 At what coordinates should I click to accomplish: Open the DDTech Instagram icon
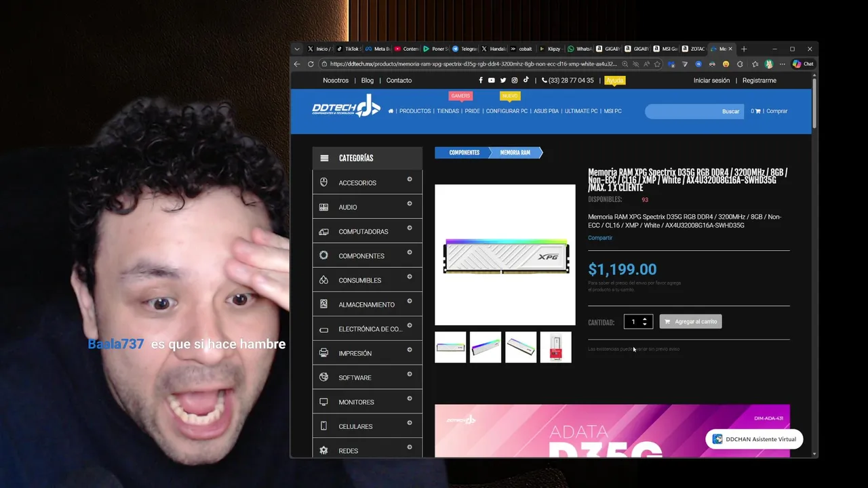click(x=515, y=80)
